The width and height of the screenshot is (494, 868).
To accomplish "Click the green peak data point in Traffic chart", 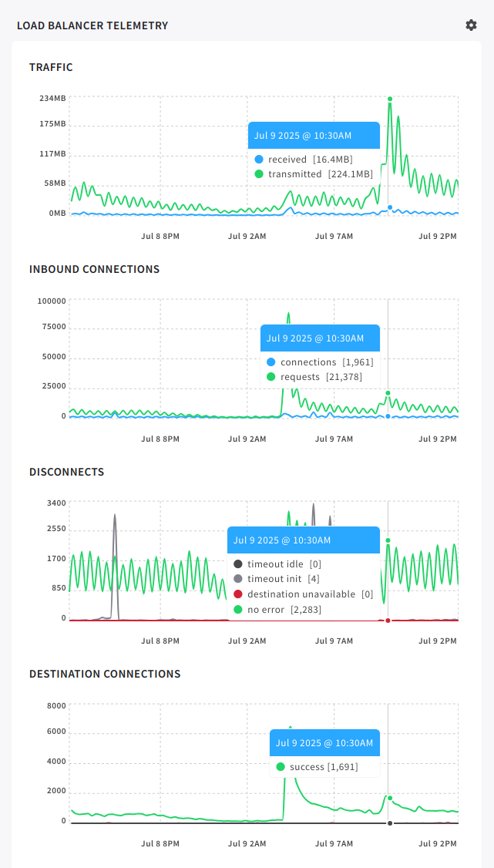I will coord(390,99).
